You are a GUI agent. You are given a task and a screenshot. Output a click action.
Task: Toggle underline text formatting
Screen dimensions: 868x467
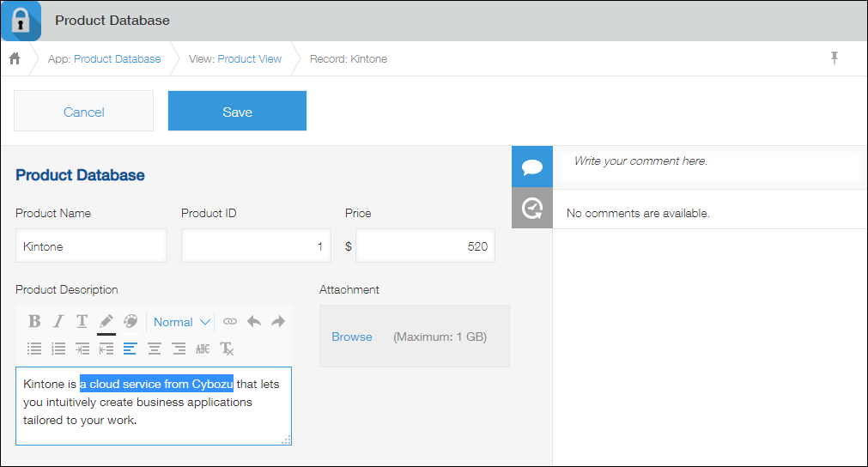coord(82,322)
